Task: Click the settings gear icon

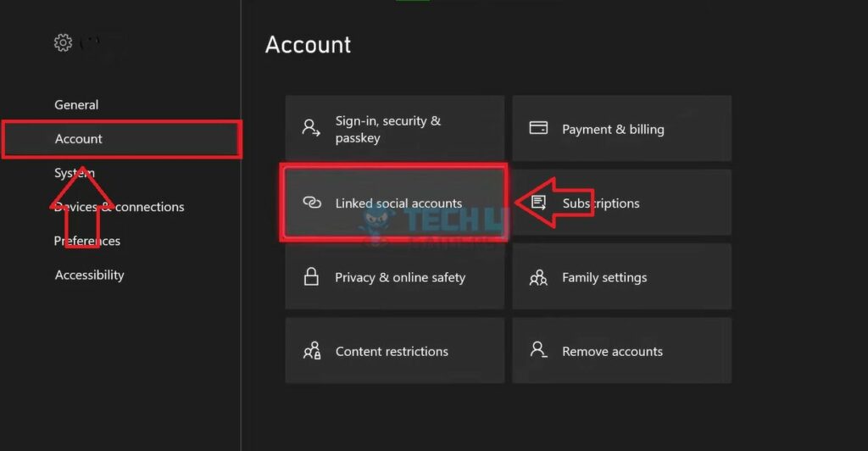Action: coord(63,42)
